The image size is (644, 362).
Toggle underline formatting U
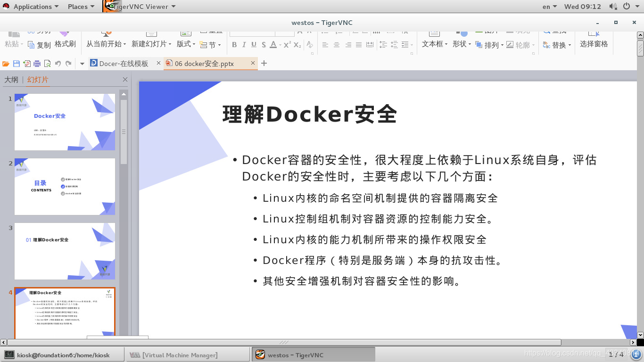point(254,45)
